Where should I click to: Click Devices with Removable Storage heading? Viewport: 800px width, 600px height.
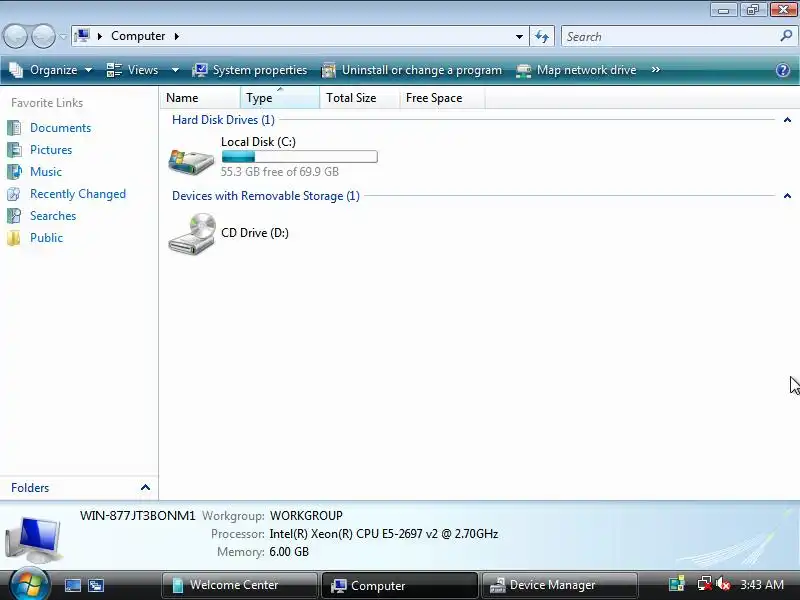[x=266, y=196]
